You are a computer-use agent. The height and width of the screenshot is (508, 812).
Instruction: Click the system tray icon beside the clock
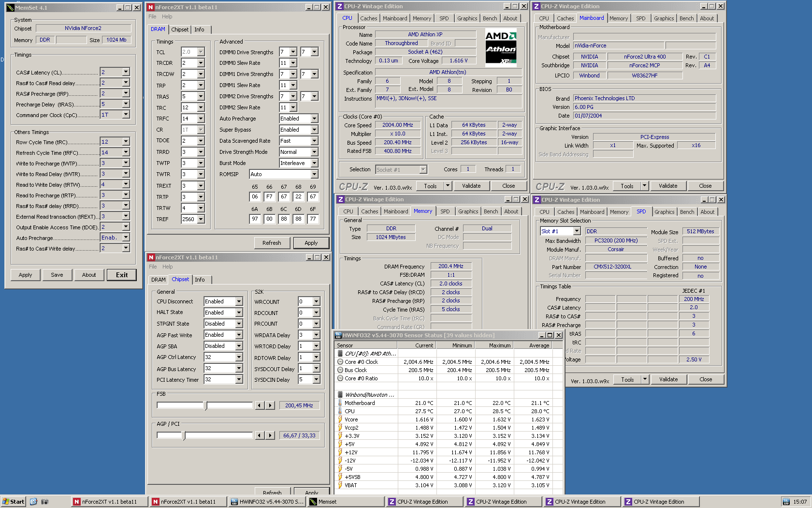click(x=786, y=502)
